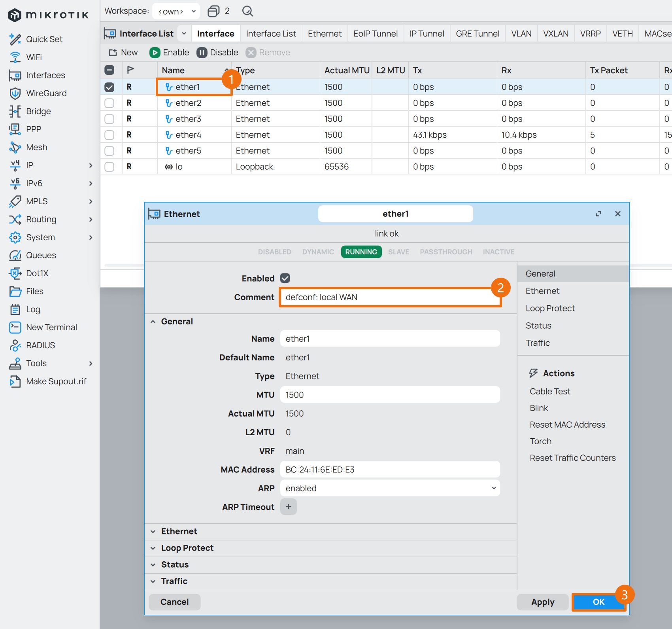The height and width of the screenshot is (629, 672).
Task: Open the RADIUS sidebar icon
Action: 15,345
